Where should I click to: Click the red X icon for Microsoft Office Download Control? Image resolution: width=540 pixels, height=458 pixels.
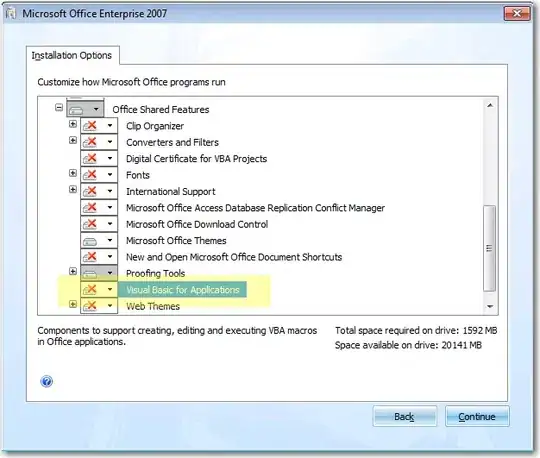coord(90,224)
